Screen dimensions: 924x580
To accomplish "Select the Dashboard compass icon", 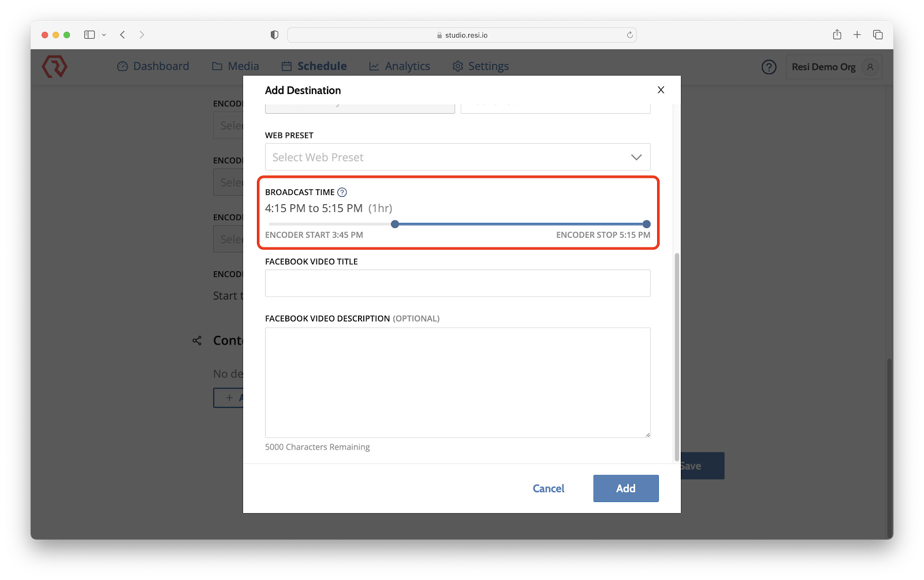I will 122,66.
